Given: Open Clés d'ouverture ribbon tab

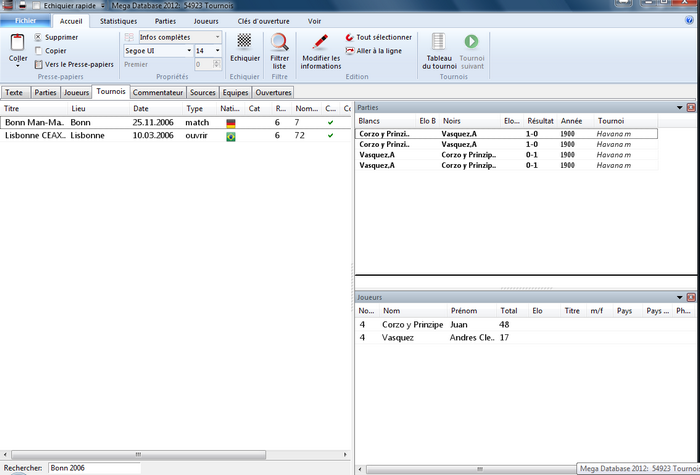Looking at the screenshot, I should pyautogui.click(x=263, y=21).
